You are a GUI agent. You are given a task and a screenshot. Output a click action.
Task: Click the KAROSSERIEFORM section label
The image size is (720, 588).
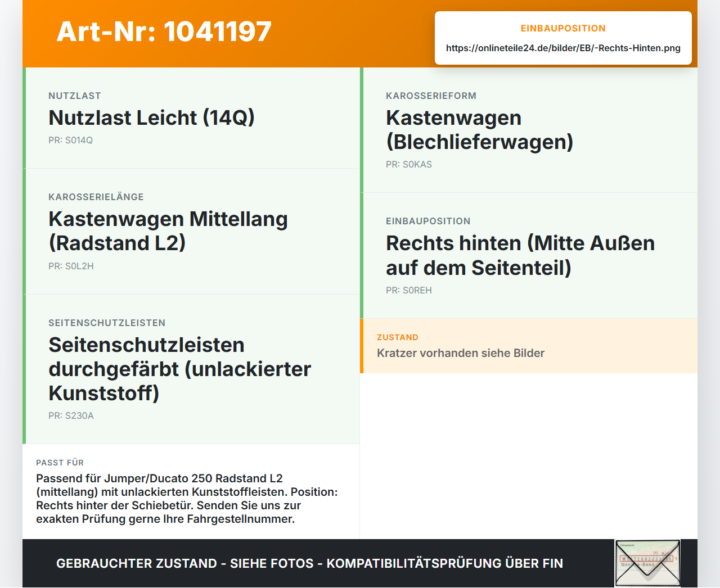(x=431, y=96)
